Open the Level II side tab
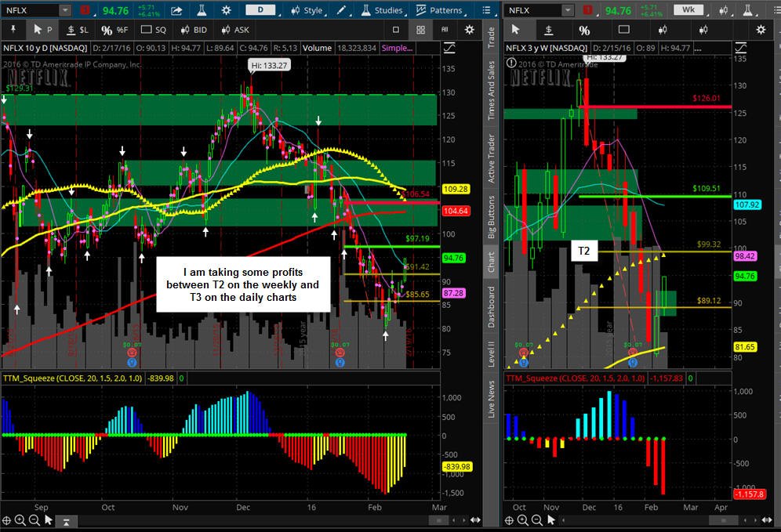This screenshot has height=532, width=781. coord(491,354)
